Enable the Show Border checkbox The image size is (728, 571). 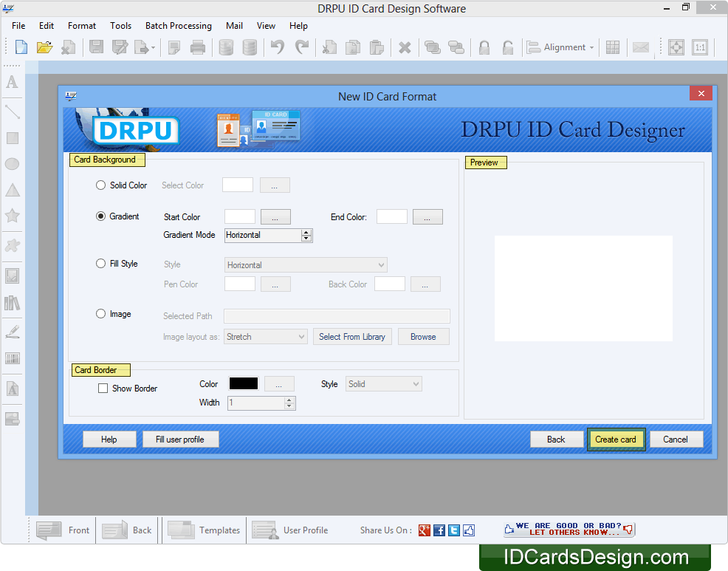[x=103, y=389]
